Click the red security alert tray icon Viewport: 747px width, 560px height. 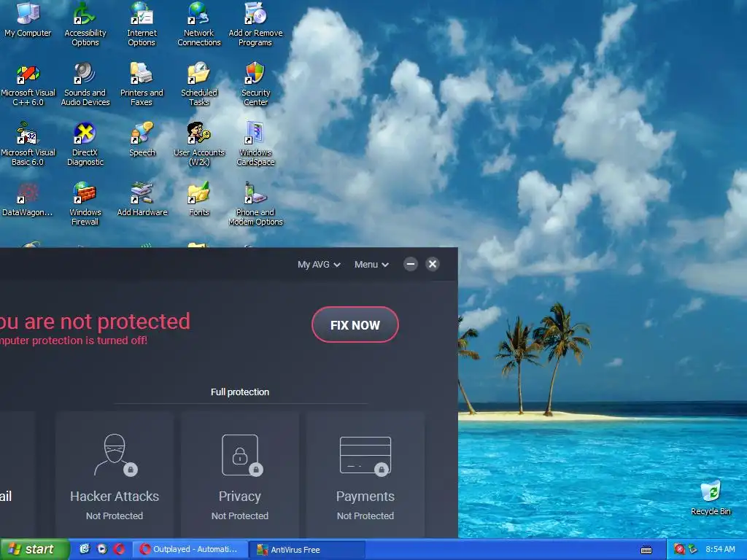679,549
